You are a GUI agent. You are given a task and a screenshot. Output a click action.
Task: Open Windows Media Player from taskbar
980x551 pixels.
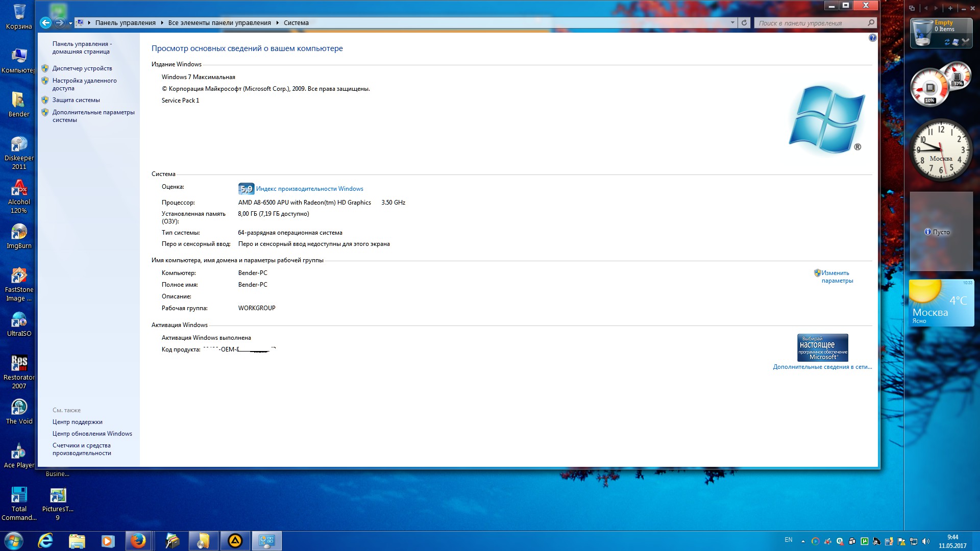pos(108,541)
